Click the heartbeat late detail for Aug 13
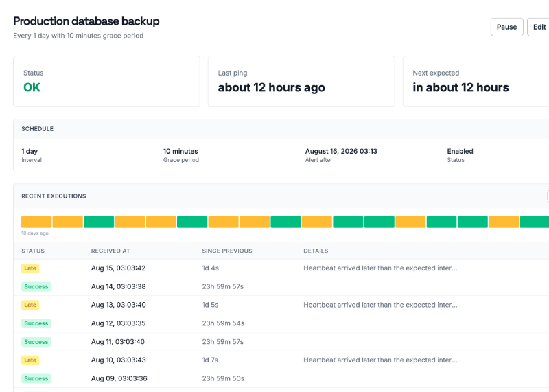Image resolution: width=549 pixels, height=392 pixels. [x=380, y=305]
